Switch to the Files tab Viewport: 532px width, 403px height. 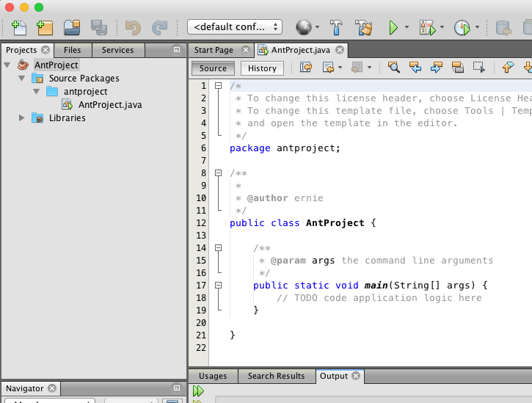(x=72, y=50)
